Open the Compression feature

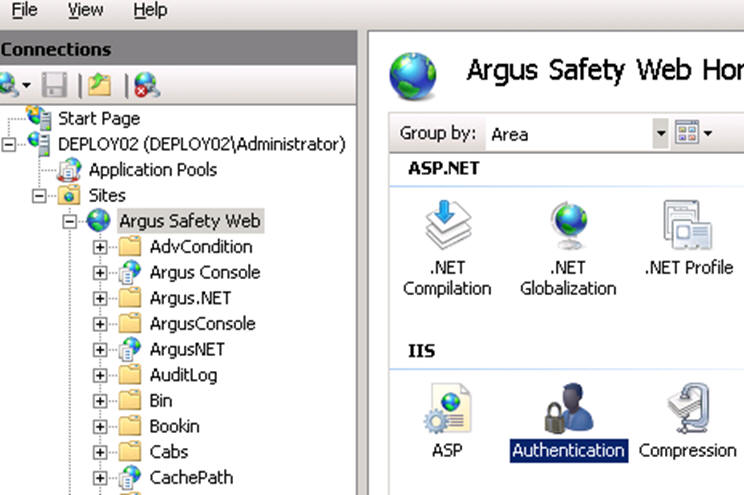pyautogui.click(x=688, y=420)
